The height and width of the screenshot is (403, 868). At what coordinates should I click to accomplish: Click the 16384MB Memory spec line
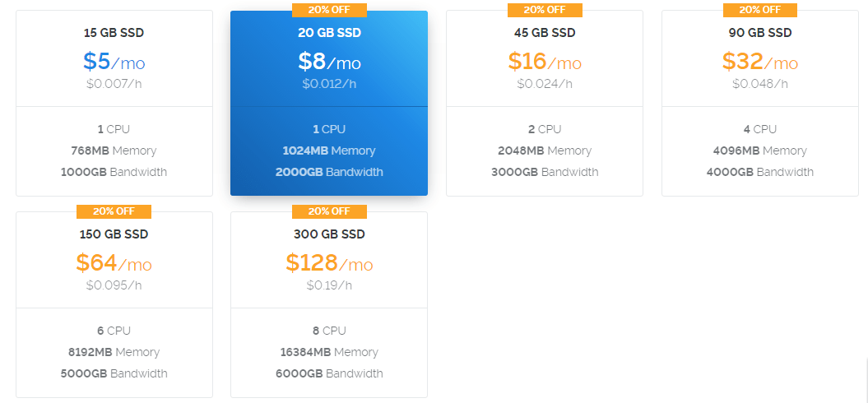click(329, 352)
